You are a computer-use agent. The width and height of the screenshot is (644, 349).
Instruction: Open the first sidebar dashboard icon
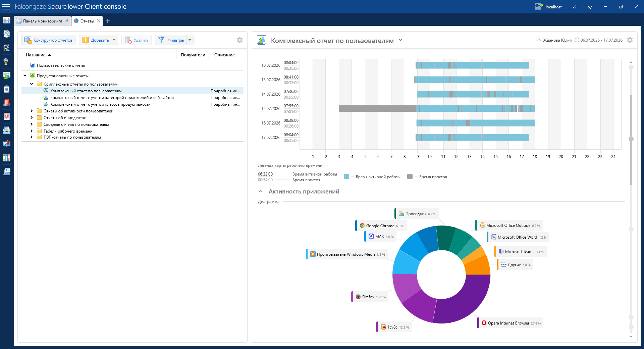pos(7,20)
